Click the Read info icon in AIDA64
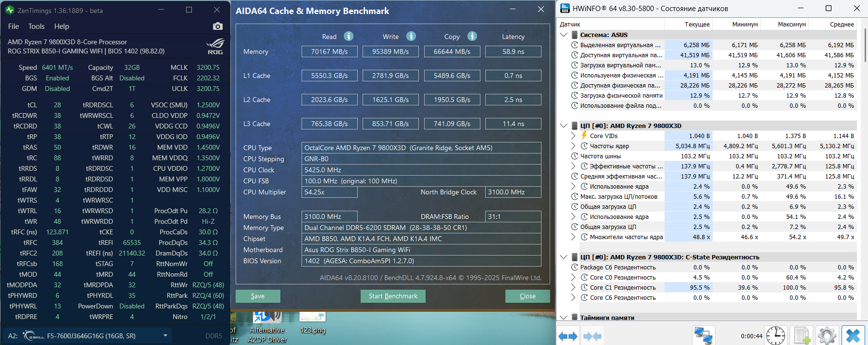 349,36
